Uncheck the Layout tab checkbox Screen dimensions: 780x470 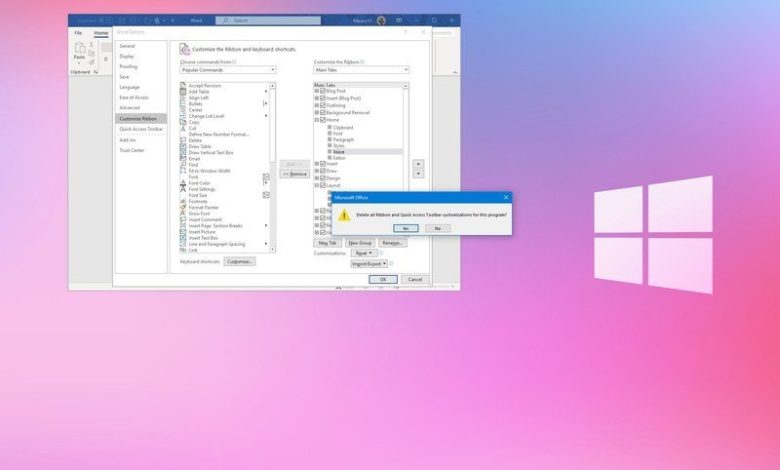tap(323, 185)
